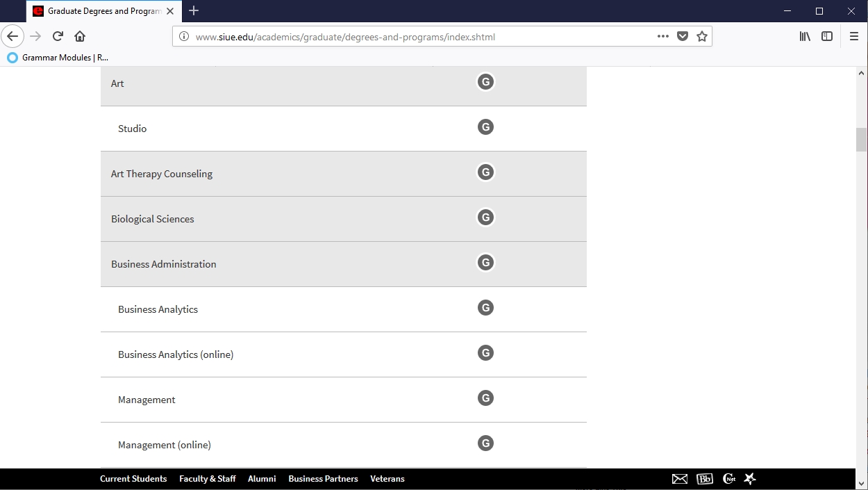This screenshot has width=868, height=490.
Task: Click the G icon in Biological Sciences row
Action: 485,218
